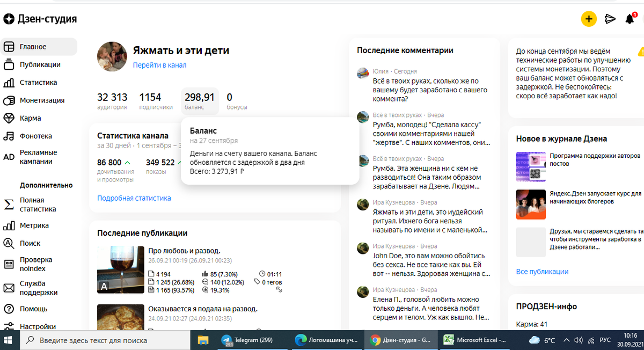644x350 pixels.
Task: Click the Помощь question mark icon
Action: click(x=9, y=309)
